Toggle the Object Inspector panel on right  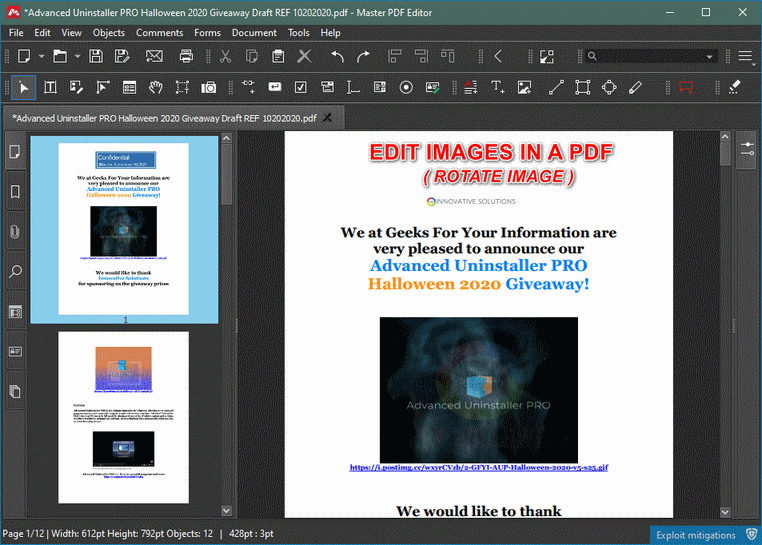(x=746, y=149)
